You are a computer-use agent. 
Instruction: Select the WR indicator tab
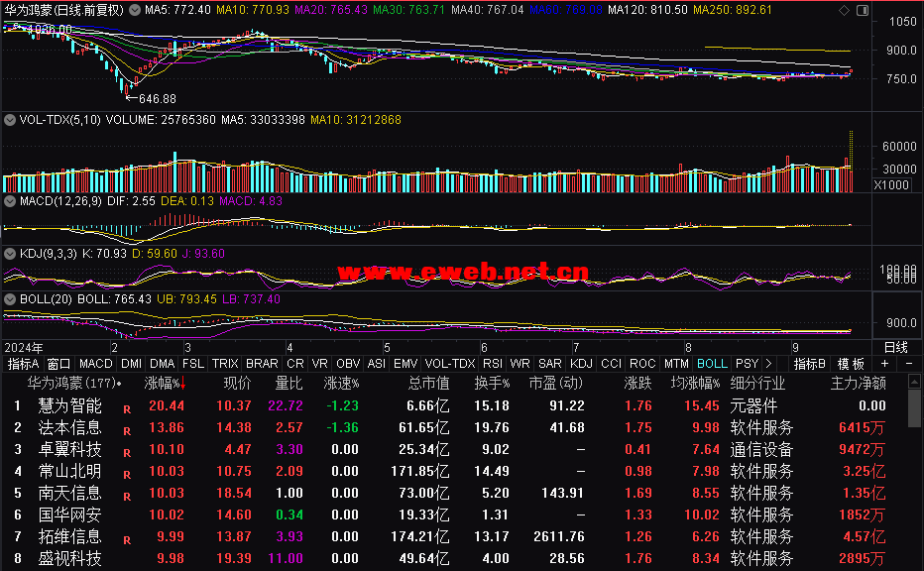520,364
